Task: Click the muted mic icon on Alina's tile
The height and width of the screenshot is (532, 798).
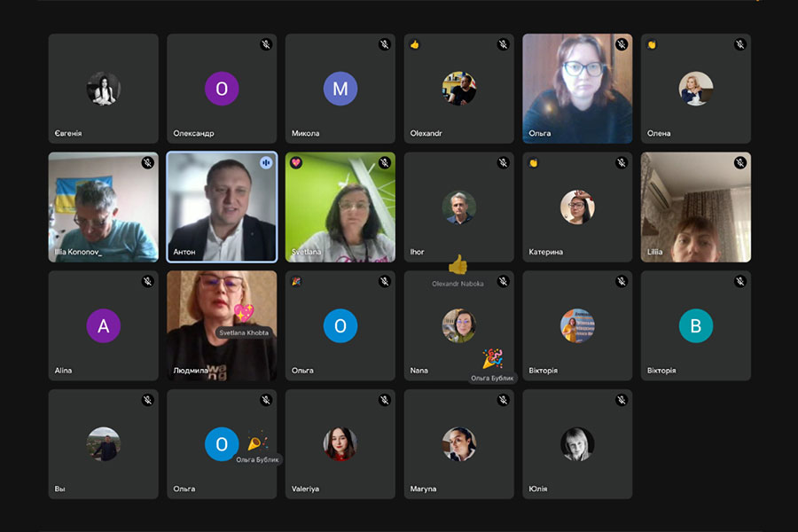Action: click(147, 282)
